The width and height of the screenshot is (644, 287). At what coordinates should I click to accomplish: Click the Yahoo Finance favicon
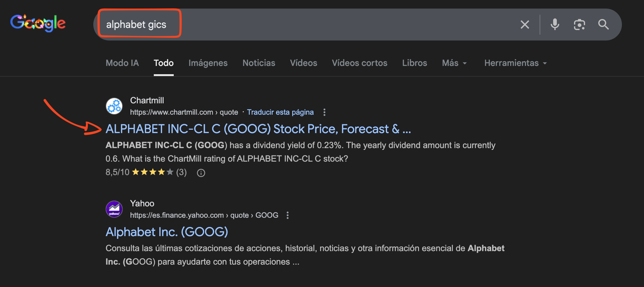(114, 209)
